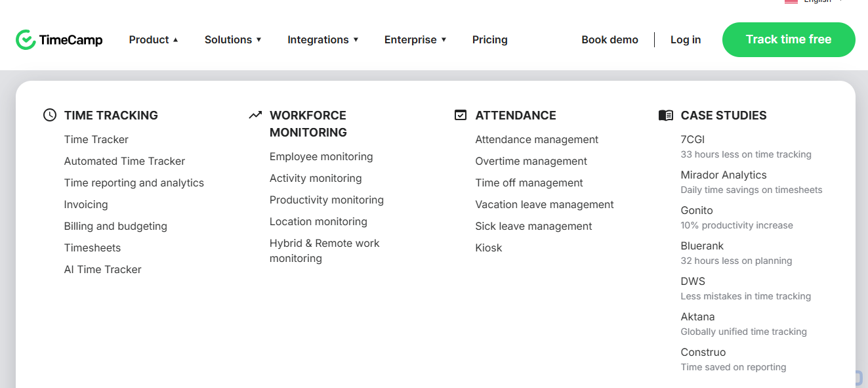868x388 pixels.
Task: Select Employee monitoring from the menu
Action: (x=321, y=157)
